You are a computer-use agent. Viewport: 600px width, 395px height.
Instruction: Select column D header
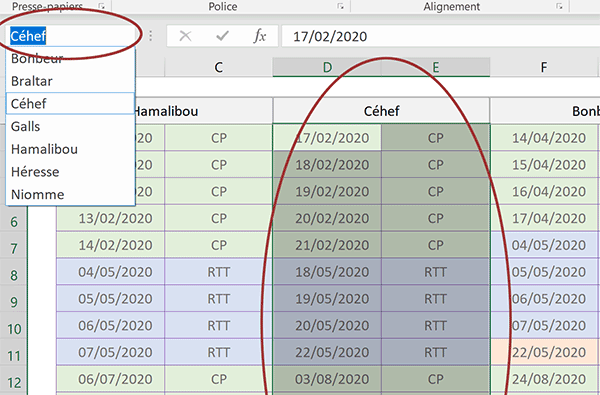pyautogui.click(x=327, y=67)
